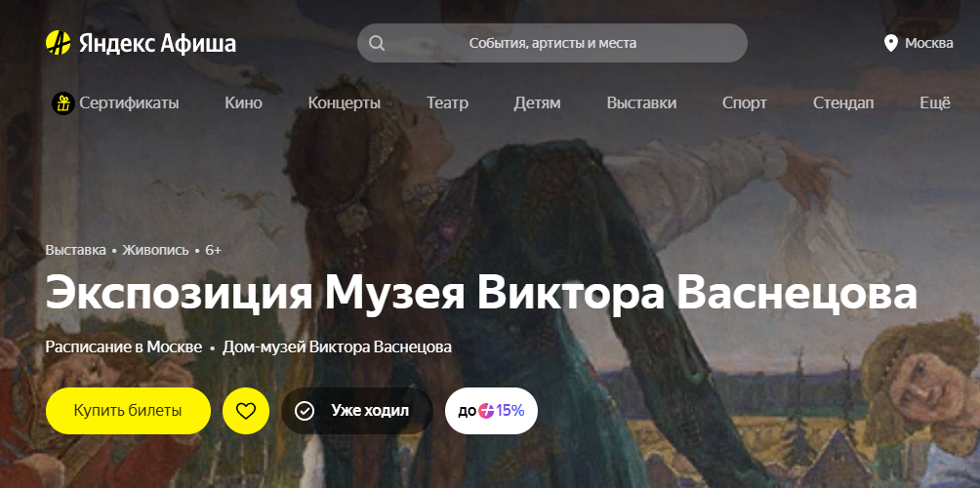Go to the Концерты section
This screenshot has width=980, height=488.
tap(345, 103)
